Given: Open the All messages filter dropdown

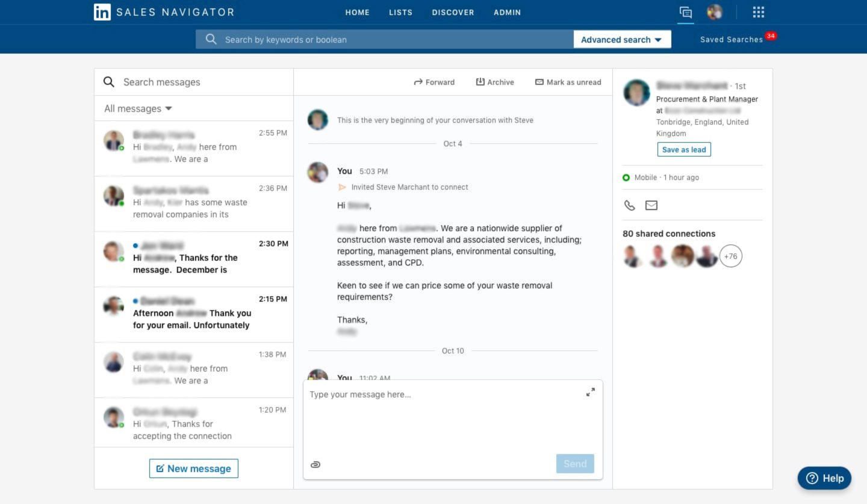Looking at the screenshot, I should 138,108.
